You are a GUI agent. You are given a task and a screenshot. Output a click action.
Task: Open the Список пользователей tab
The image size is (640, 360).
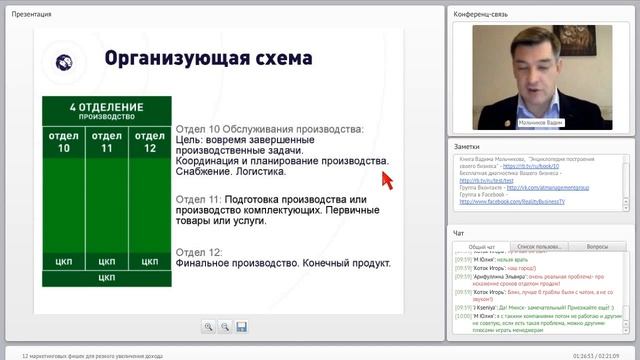pyautogui.click(x=539, y=247)
